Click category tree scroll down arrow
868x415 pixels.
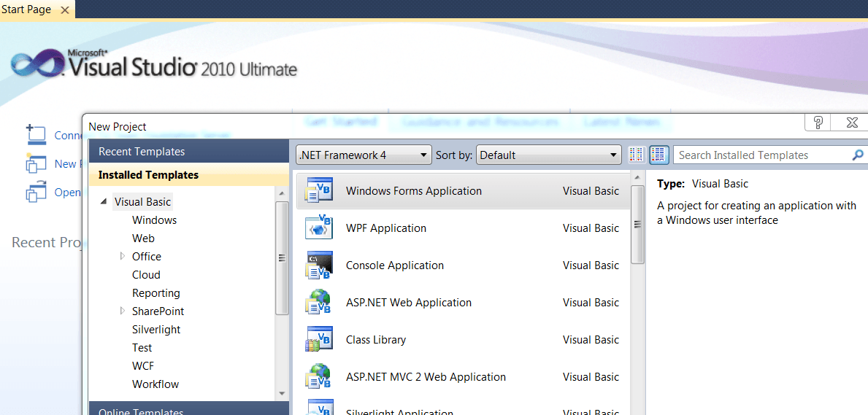[x=282, y=393]
